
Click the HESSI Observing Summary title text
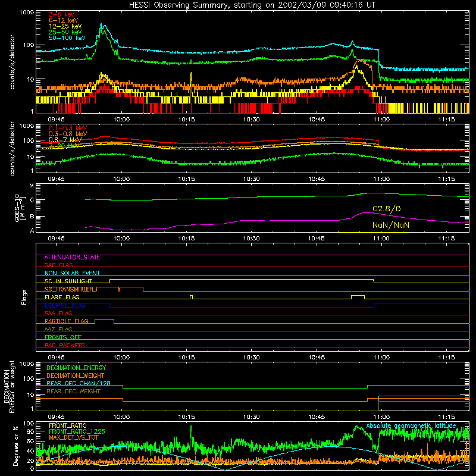[x=252, y=5]
